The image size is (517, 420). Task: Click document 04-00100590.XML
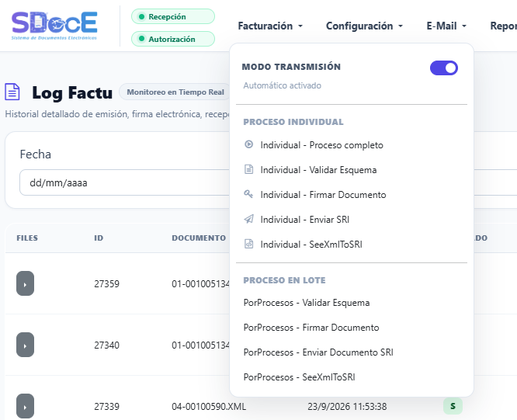coord(209,406)
